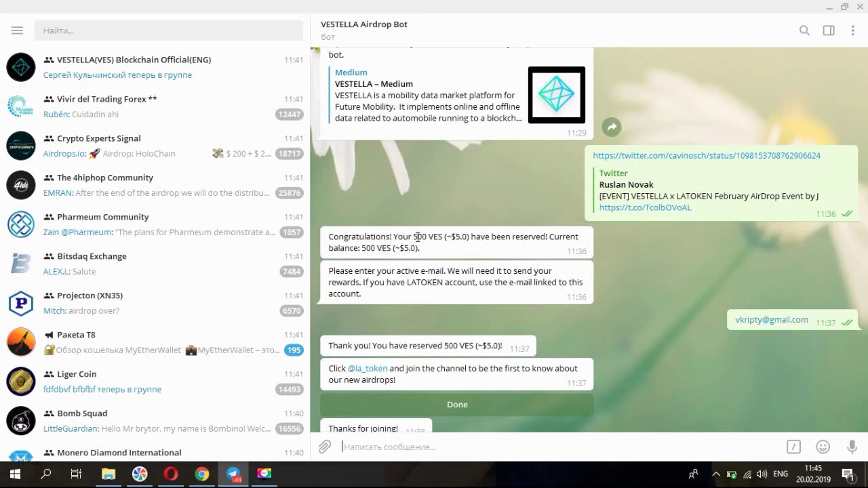
Task: Click Pharmeum Community avatar
Action: tap(21, 224)
